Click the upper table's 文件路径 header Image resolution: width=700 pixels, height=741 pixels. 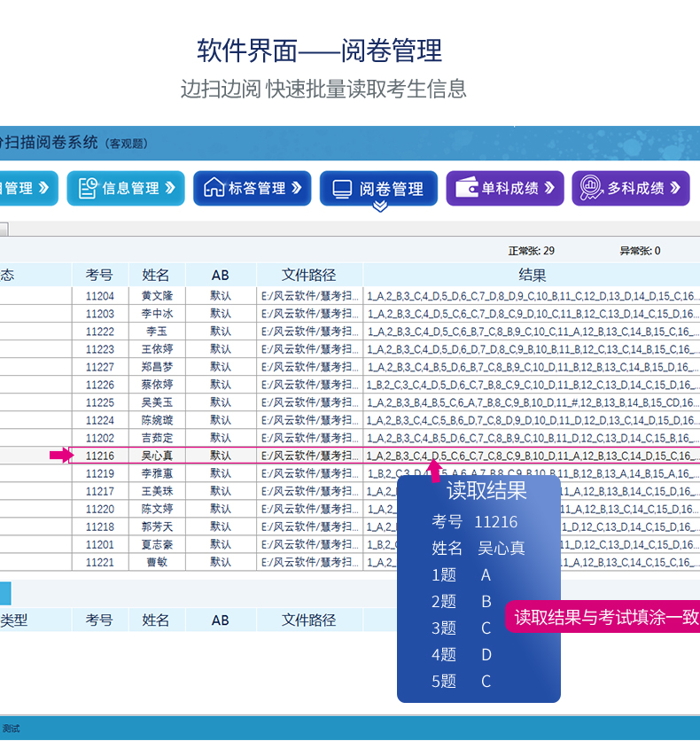point(309,275)
